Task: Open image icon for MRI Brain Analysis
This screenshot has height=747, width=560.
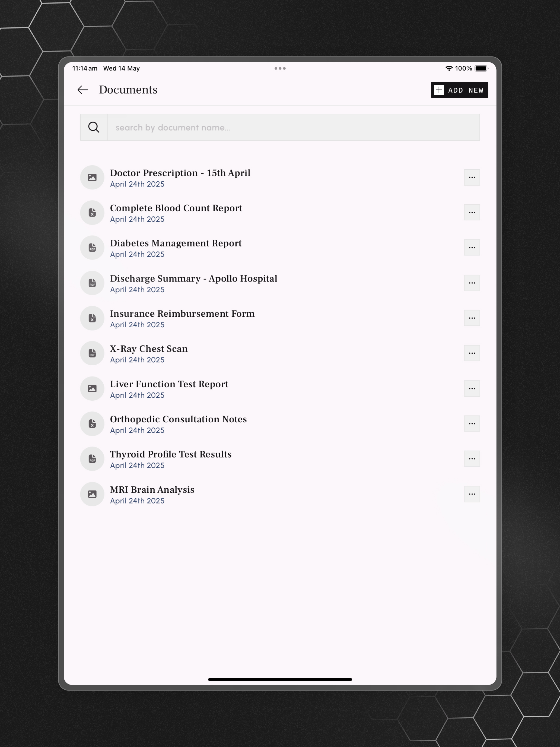Action: coord(92,494)
